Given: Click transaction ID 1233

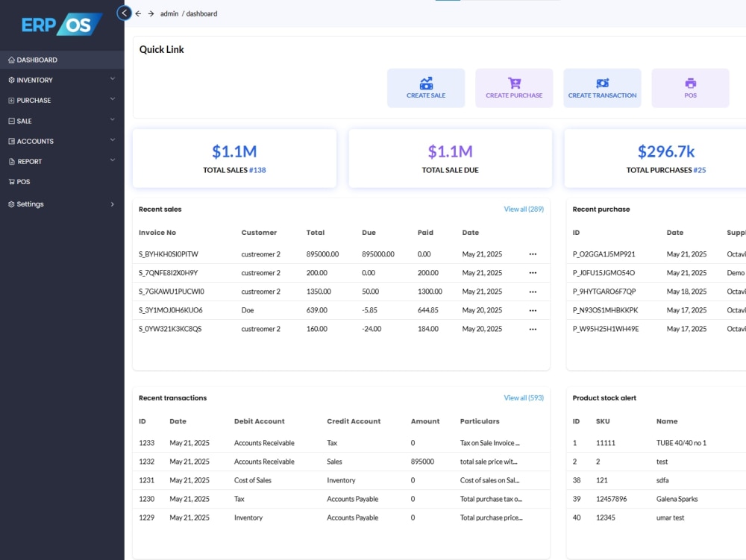Looking at the screenshot, I should click(x=146, y=443).
